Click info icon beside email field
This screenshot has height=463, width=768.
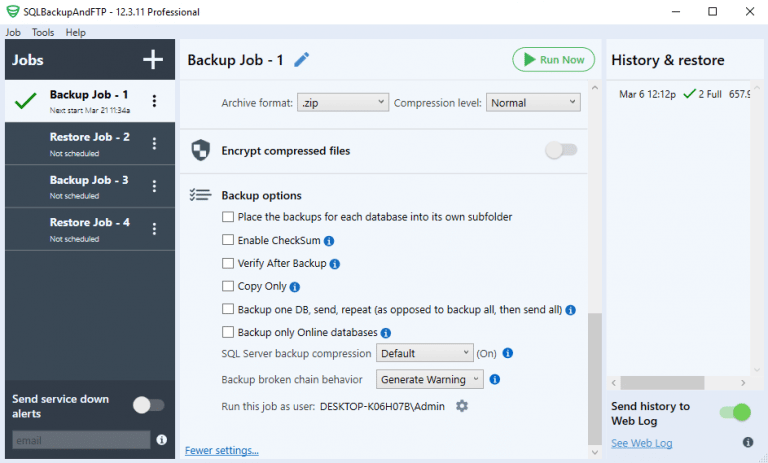coord(162,439)
